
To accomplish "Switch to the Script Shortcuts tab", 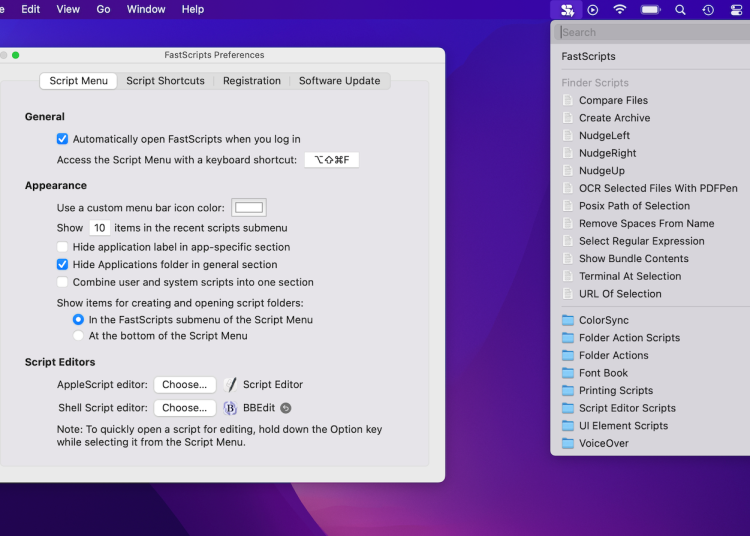I will pyautogui.click(x=165, y=81).
